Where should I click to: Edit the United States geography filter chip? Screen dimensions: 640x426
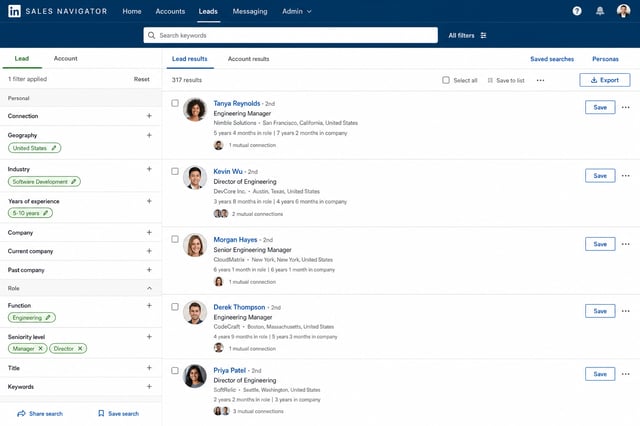coord(54,148)
